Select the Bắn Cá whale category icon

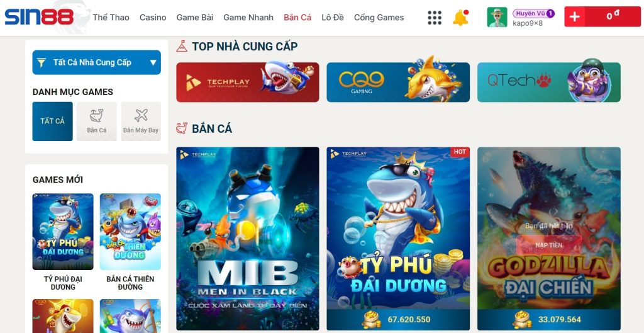(x=96, y=121)
